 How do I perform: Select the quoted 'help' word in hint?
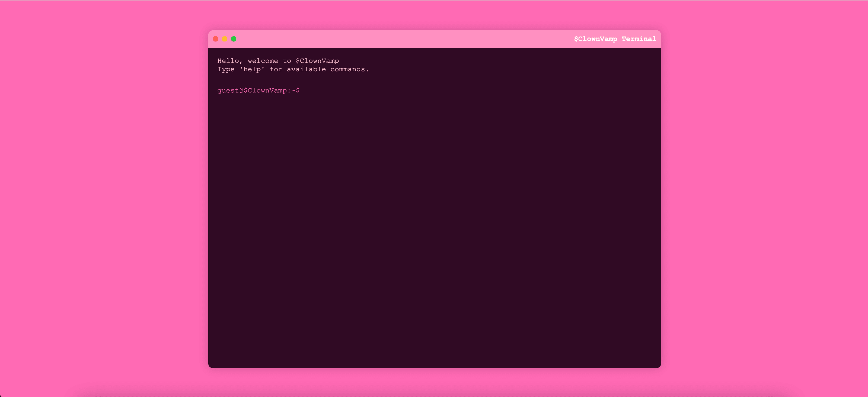tap(252, 69)
